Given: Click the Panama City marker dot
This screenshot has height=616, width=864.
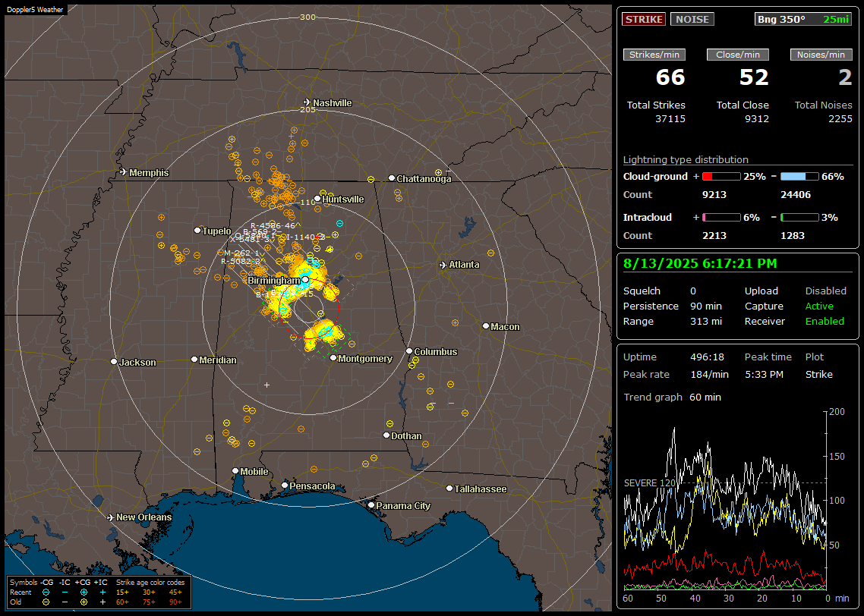Looking at the screenshot, I should (x=371, y=504).
